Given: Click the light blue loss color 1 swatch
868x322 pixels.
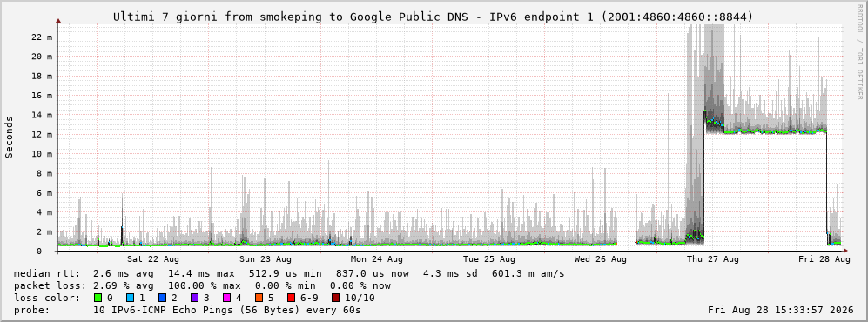Looking at the screenshot, I should click(130, 298).
